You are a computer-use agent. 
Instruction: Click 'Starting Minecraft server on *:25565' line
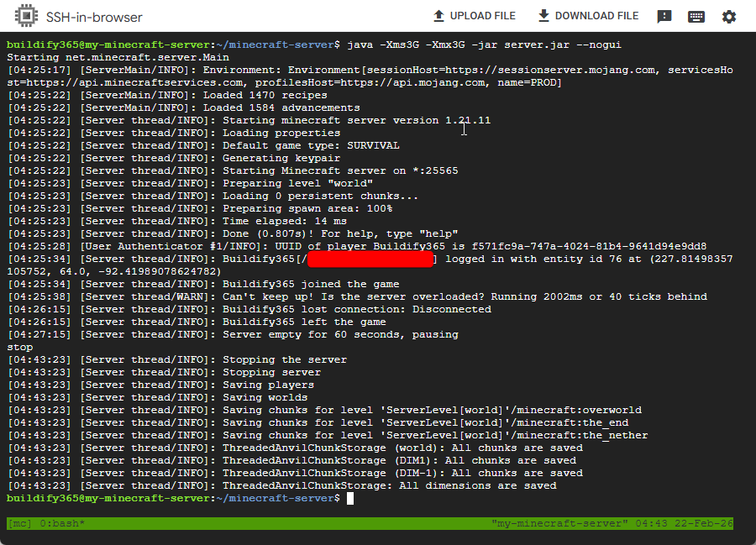(x=233, y=170)
